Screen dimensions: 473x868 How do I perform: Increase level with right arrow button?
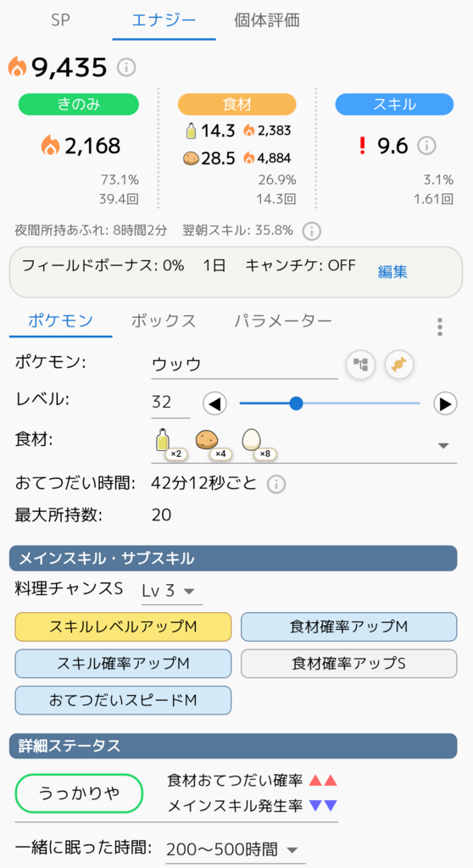tap(445, 403)
